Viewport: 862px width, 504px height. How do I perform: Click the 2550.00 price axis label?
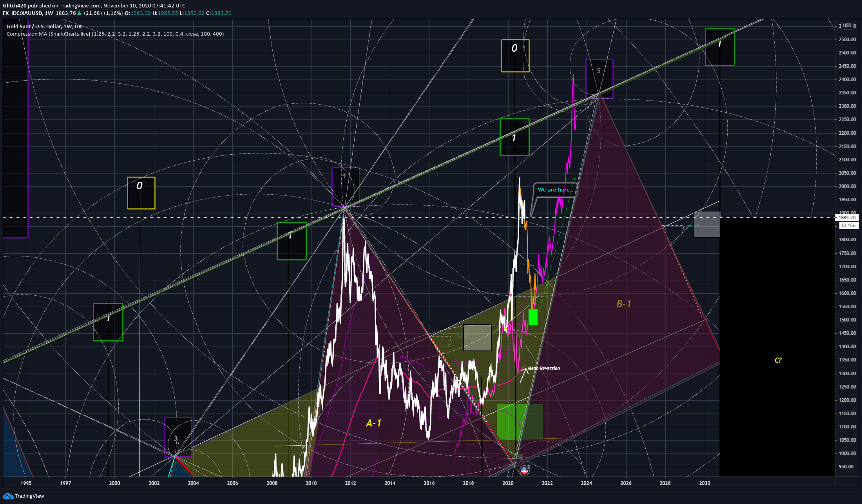pyautogui.click(x=847, y=40)
